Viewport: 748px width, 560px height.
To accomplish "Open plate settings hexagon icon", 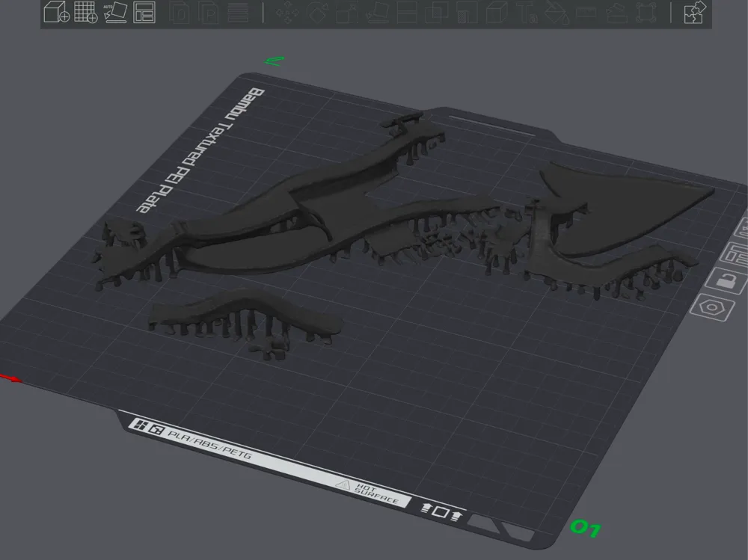I will point(712,307).
